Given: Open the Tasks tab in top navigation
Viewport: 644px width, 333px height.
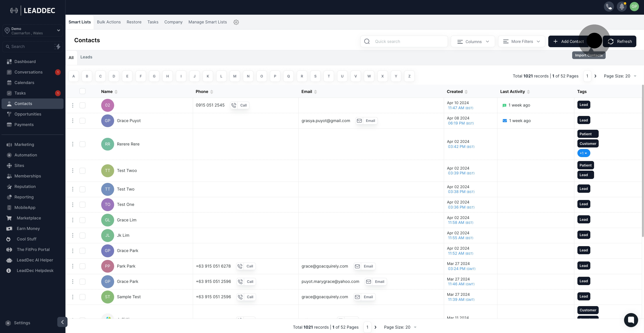Looking at the screenshot, I should pyautogui.click(x=153, y=22).
